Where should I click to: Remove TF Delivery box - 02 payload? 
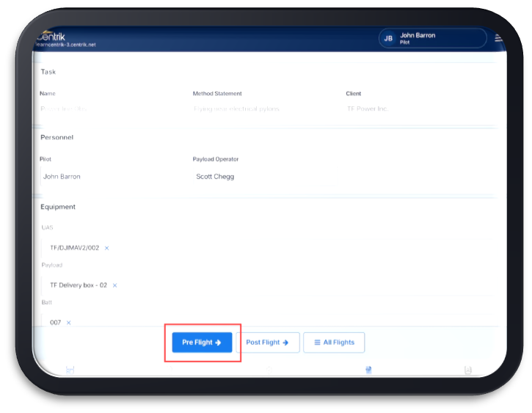coord(114,285)
